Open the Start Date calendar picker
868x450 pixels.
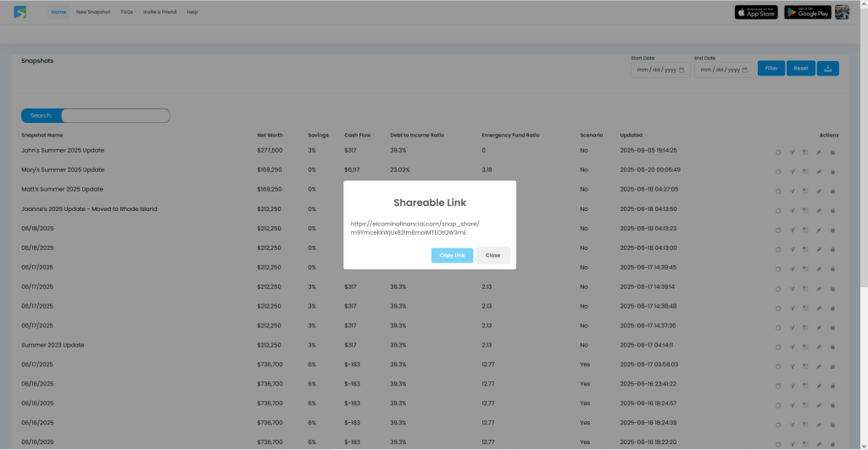click(682, 69)
